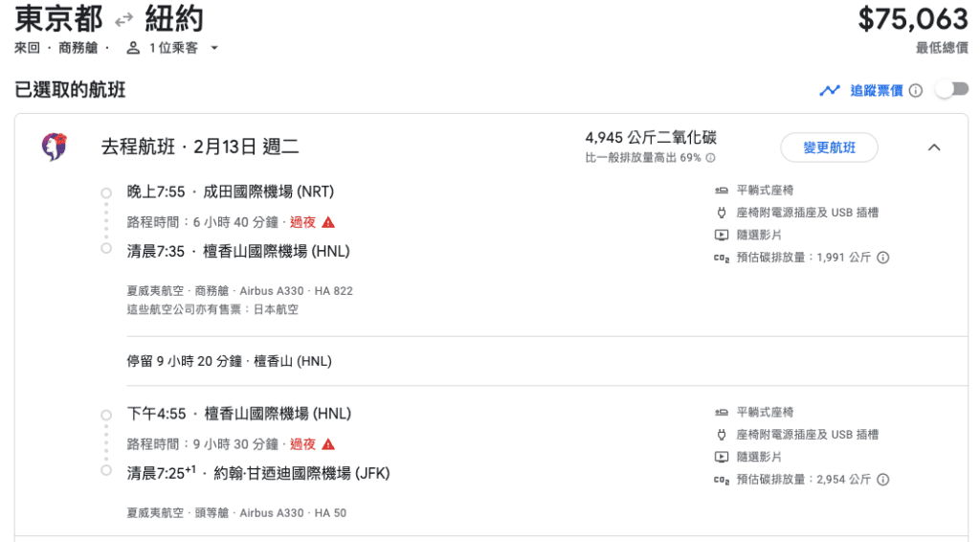Click the $75,063 lowest total price

tap(913, 19)
